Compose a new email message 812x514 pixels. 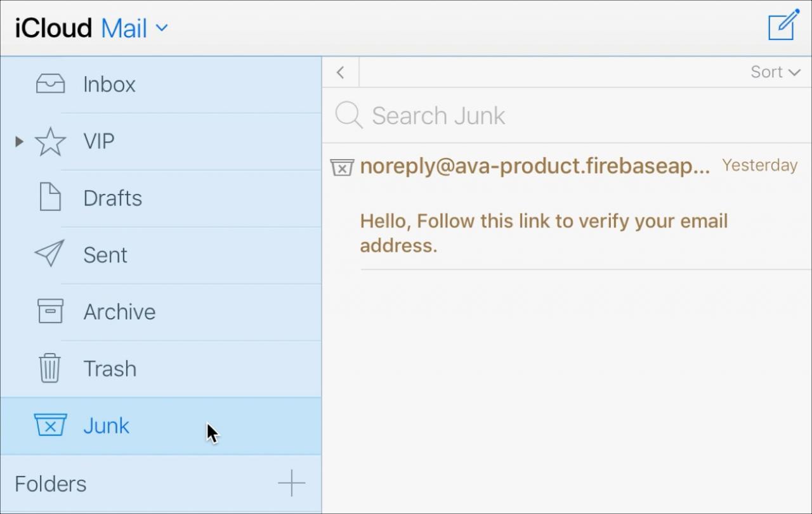pyautogui.click(x=783, y=25)
